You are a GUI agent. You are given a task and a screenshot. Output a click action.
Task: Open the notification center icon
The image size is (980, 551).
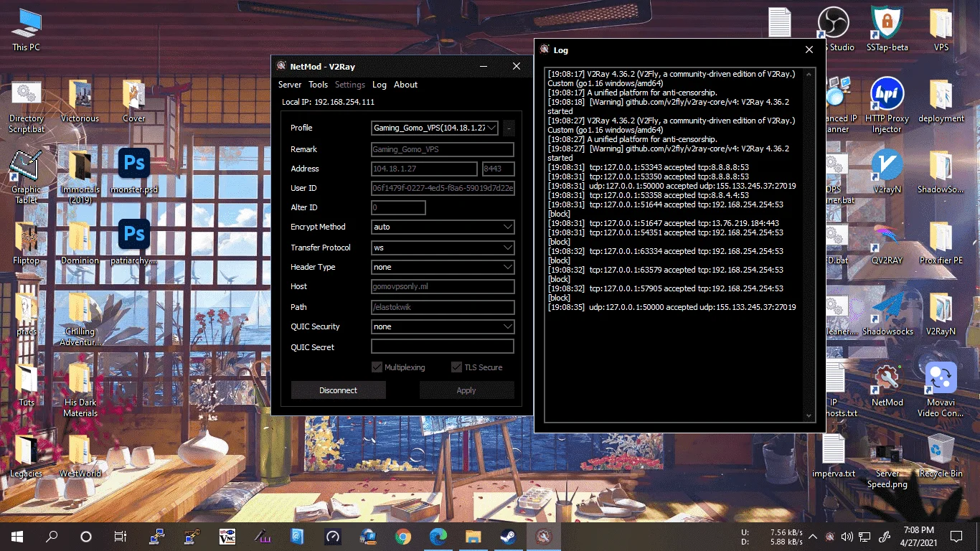[956, 536]
